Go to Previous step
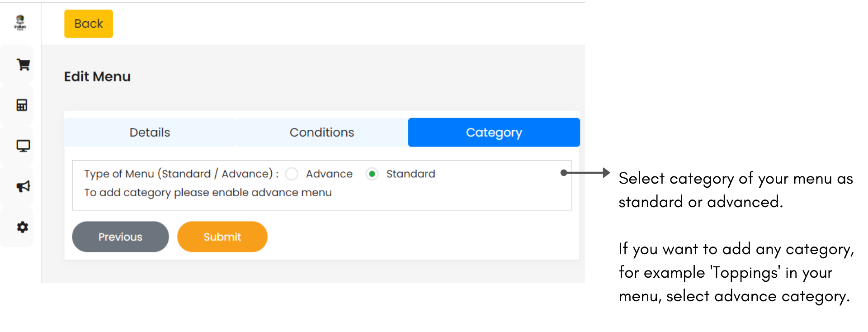The height and width of the screenshot is (332, 868). [x=120, y=237]
